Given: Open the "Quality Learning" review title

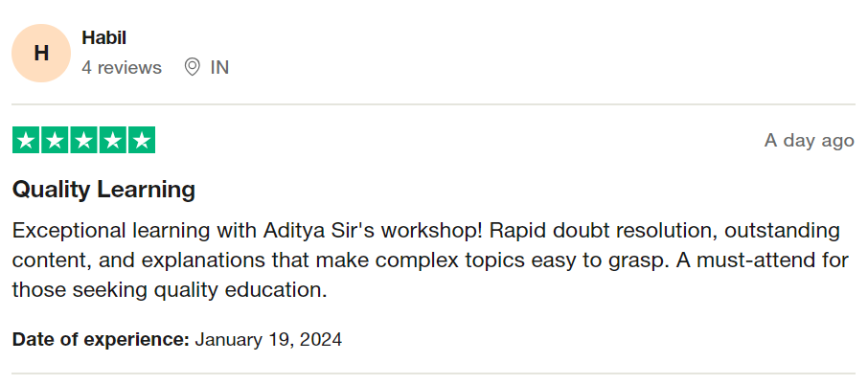Looking at the screenshot, I should (103, 190).
